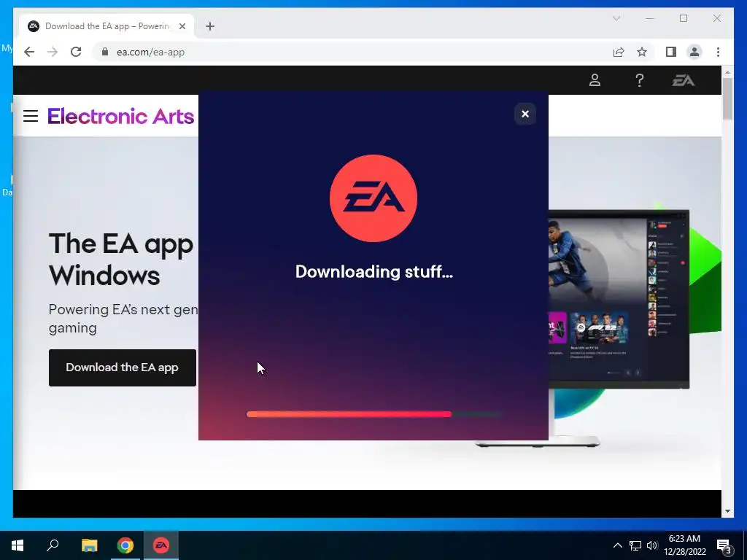Open the Chrome three-dot menu

pos(718,52)
